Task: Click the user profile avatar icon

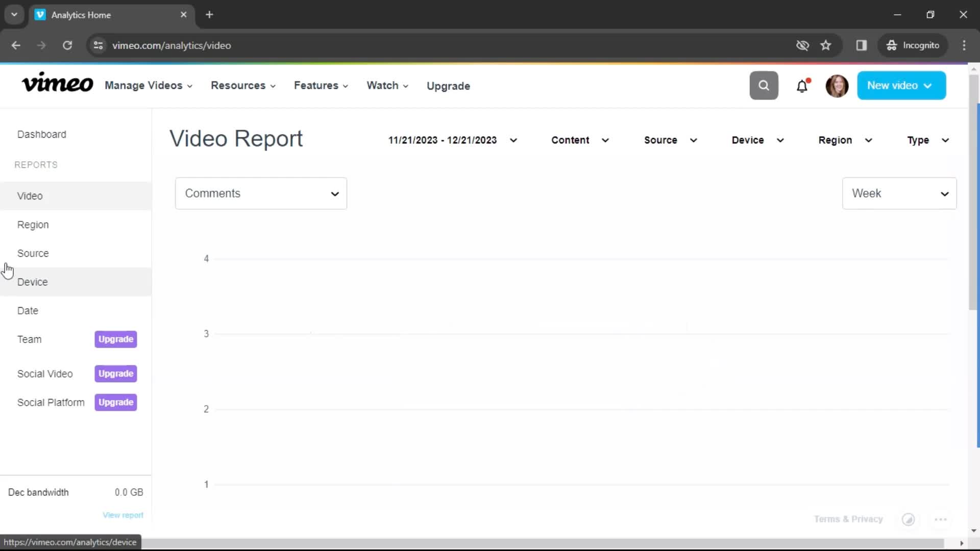Action: [x=837, y=85]
